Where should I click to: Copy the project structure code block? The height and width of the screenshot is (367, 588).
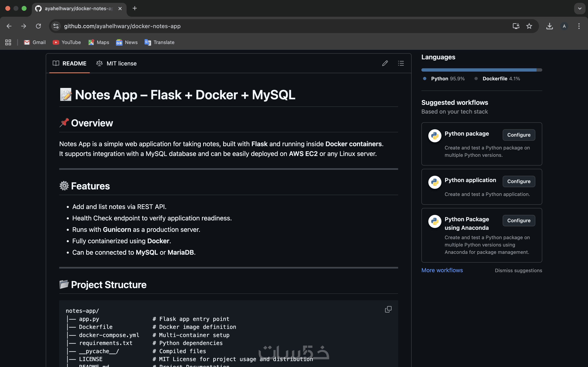pyautogui.click(x=388, y=309)
